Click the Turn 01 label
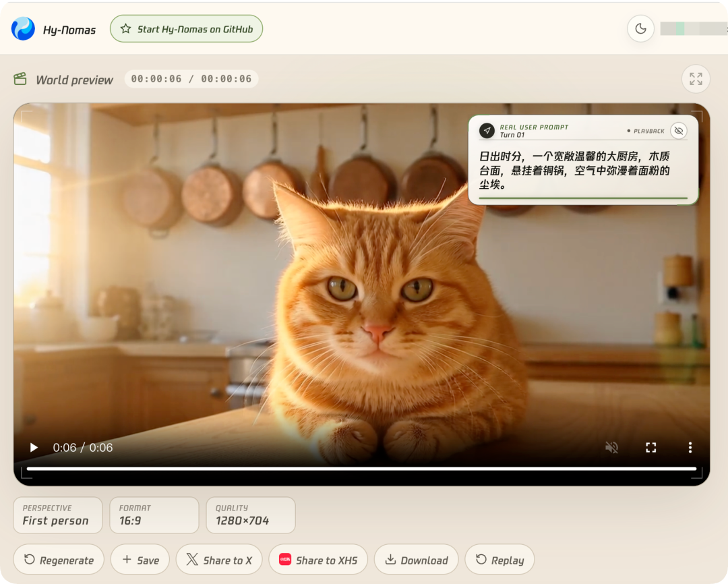This screenshot has width=728, height=584. tap(512, 135)
